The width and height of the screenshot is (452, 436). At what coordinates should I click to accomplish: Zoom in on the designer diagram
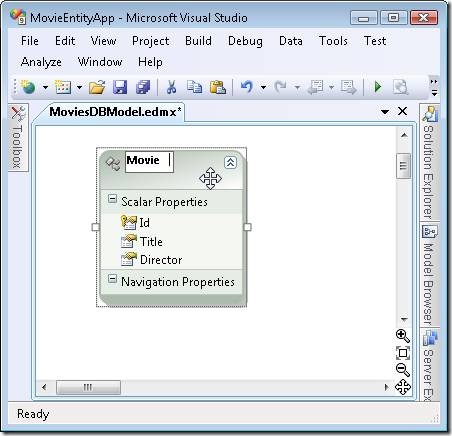pos(403,336)
